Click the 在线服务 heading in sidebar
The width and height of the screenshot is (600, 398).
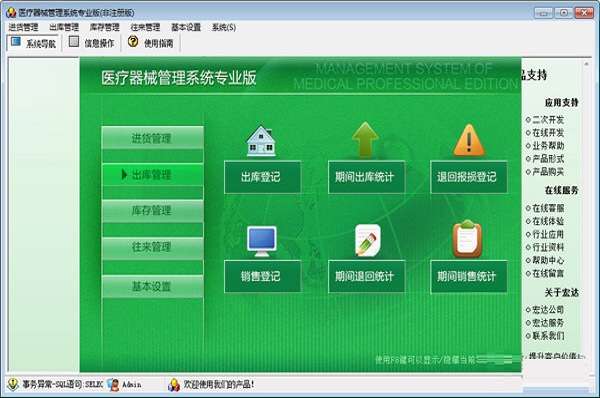click(562, 190)
